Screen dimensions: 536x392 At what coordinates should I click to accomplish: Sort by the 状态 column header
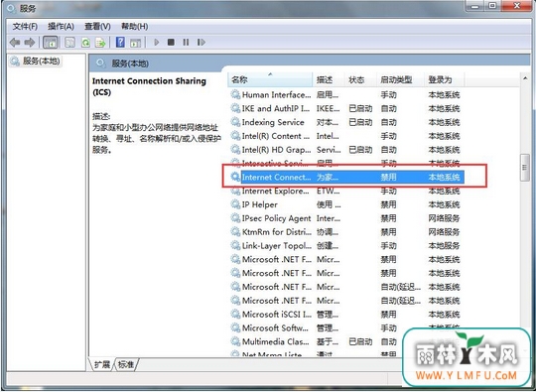[360, 80]
